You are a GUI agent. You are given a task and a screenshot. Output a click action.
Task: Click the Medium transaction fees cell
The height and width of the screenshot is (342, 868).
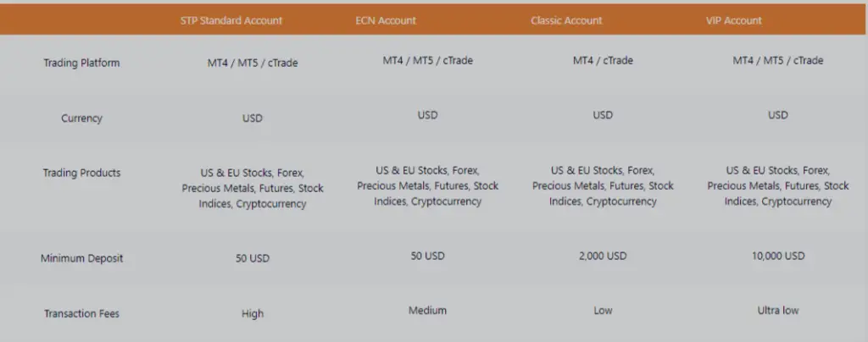click(427, 310)
